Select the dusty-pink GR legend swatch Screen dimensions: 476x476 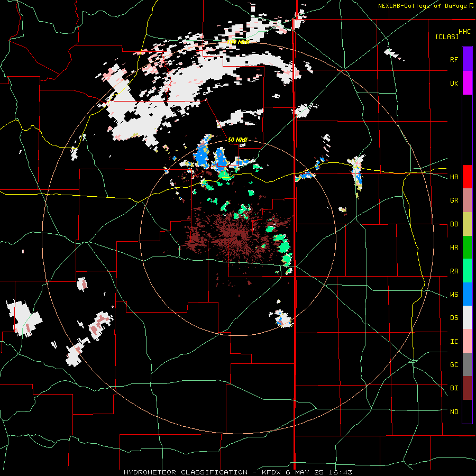[x=467, y=200]
